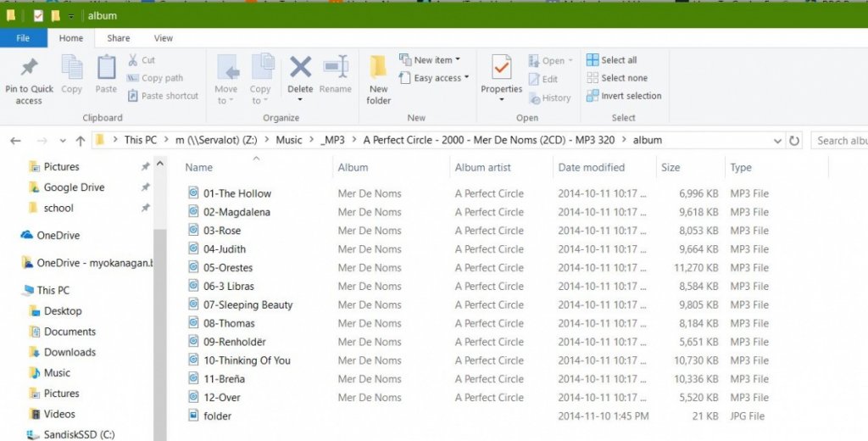Click the Edit command in Open group
Viewport: 868px width, 441px height.
click(543, 79)
